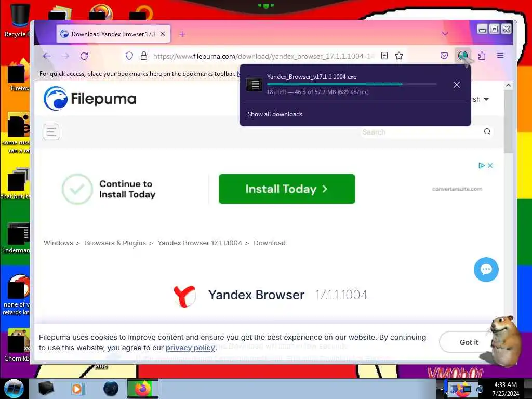Toggle reader view icon in address bar

click(384, 56)
